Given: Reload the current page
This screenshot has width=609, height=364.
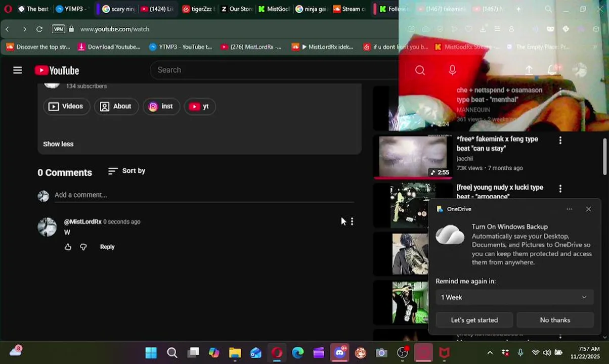Looking at the screenshot, I should click(39, 29).
